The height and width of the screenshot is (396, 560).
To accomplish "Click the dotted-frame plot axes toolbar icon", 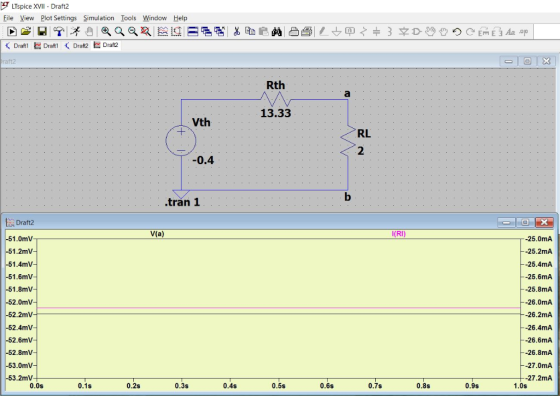I will click(x=176, y=32).
